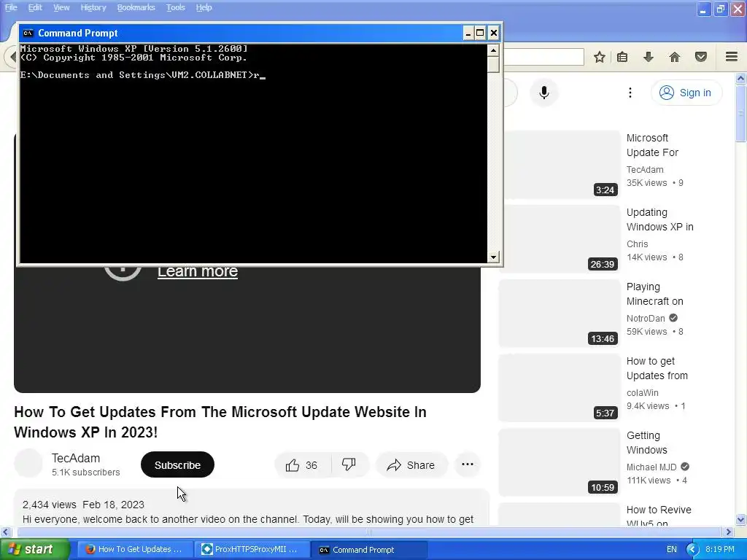Open more actions ellipsis under video

click(468, 464)
